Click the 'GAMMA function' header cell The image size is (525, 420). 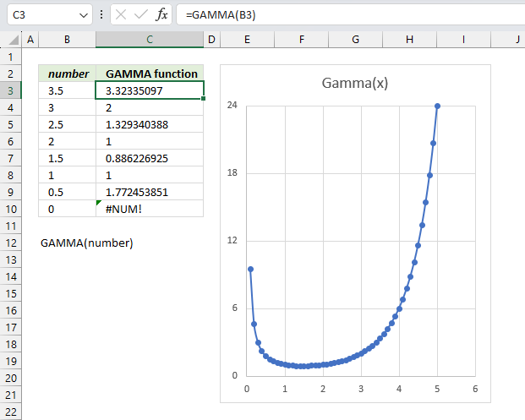tap(150, 74)
